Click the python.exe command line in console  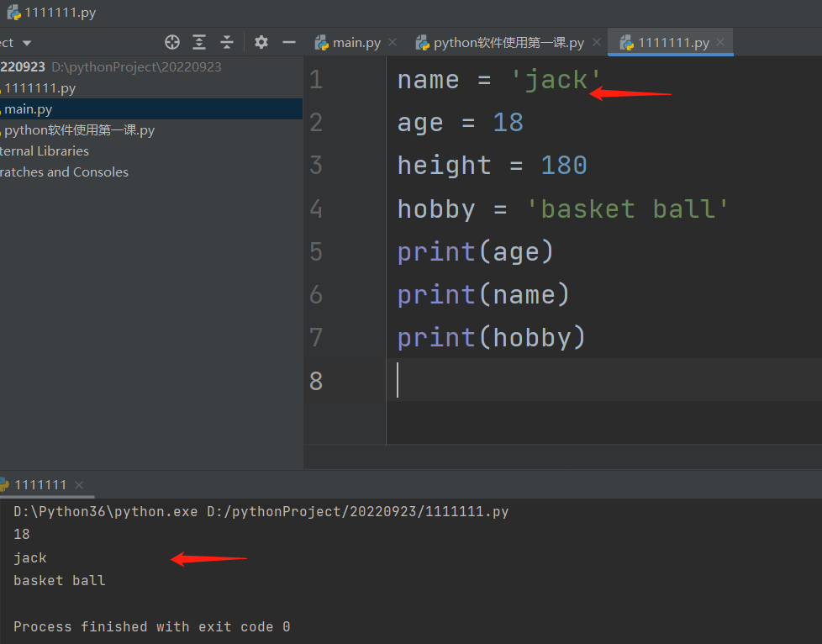pos(261,511)
